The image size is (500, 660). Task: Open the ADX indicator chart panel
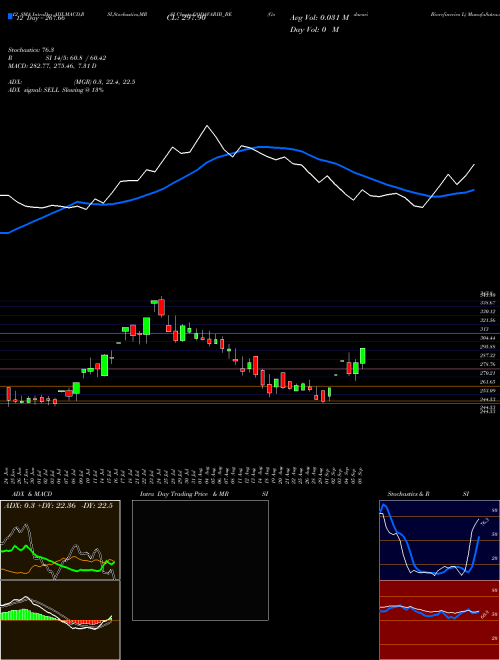(x=60, y=540)
